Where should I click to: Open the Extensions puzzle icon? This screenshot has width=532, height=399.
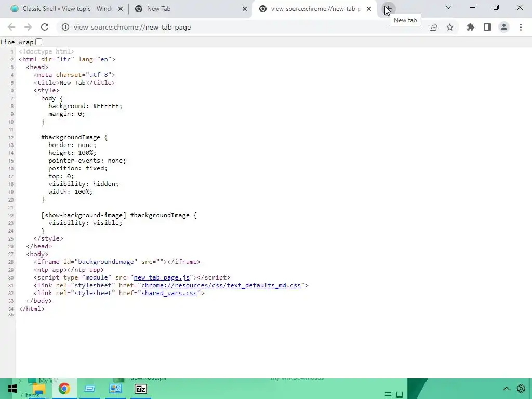(471, 27)
